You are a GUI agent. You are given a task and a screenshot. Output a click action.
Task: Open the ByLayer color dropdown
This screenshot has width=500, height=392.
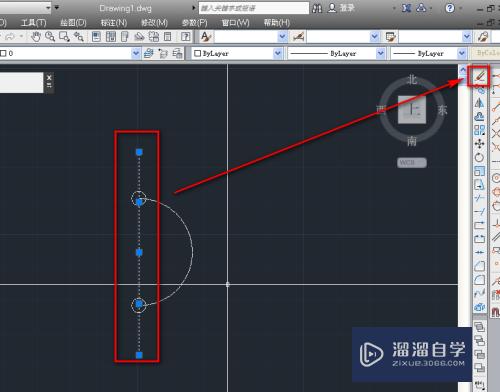pyautogui.click(x=277, y=53)
